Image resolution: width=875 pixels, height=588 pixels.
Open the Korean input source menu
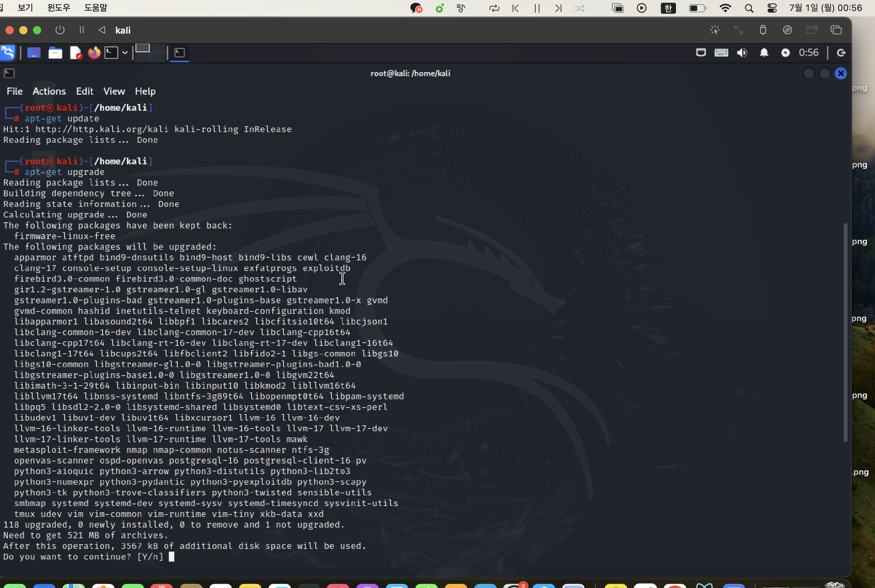click(668, 8)
